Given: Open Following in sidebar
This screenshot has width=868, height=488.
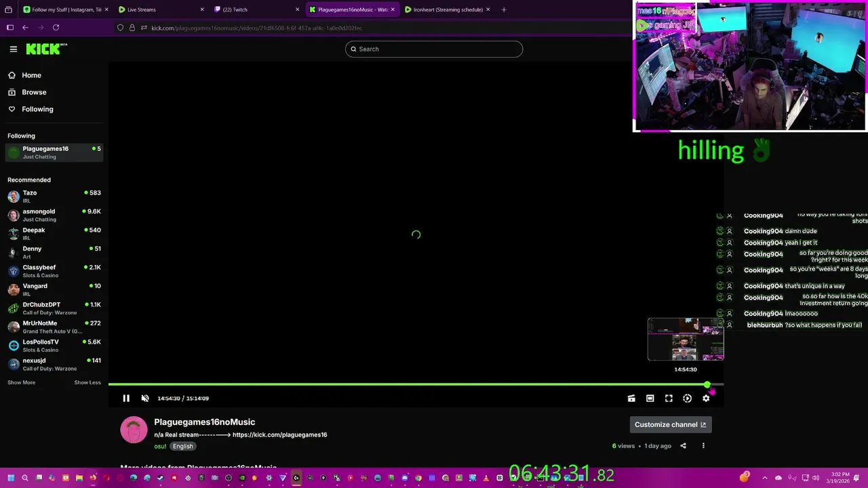Looking at the screenshot, I should point(37,109).
